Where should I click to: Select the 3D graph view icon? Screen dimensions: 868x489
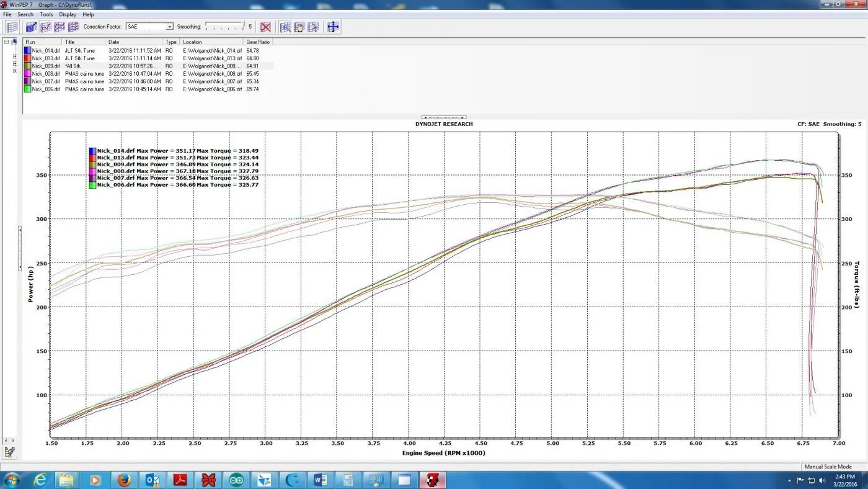32,27
